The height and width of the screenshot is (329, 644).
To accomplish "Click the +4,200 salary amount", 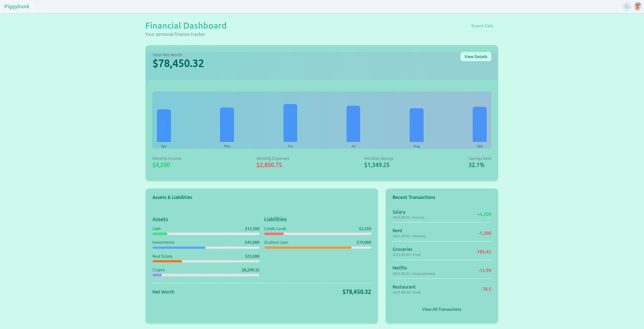I will [484, 214].
